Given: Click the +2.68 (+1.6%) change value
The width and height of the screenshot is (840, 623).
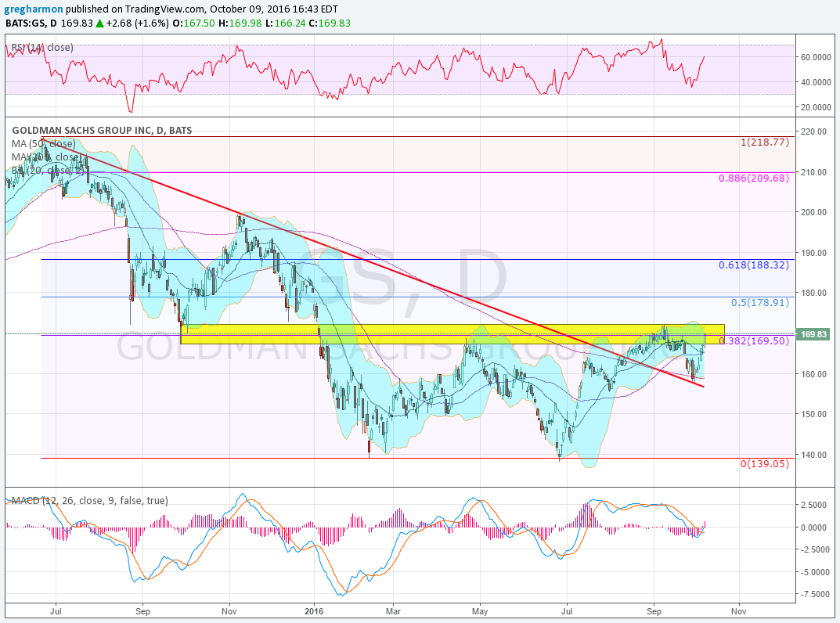Looking at the screenshot, I should click(x=138, y=23).
